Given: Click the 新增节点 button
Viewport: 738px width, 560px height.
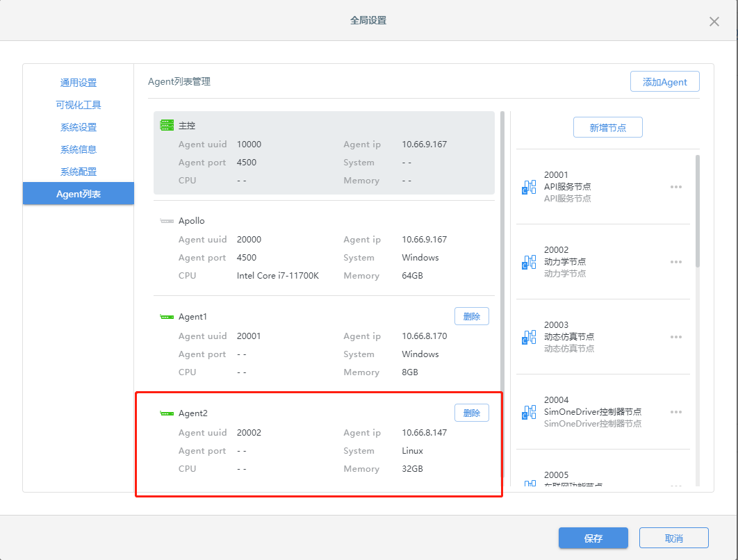Looking at the screenshot, I should (x=607, y=127).
